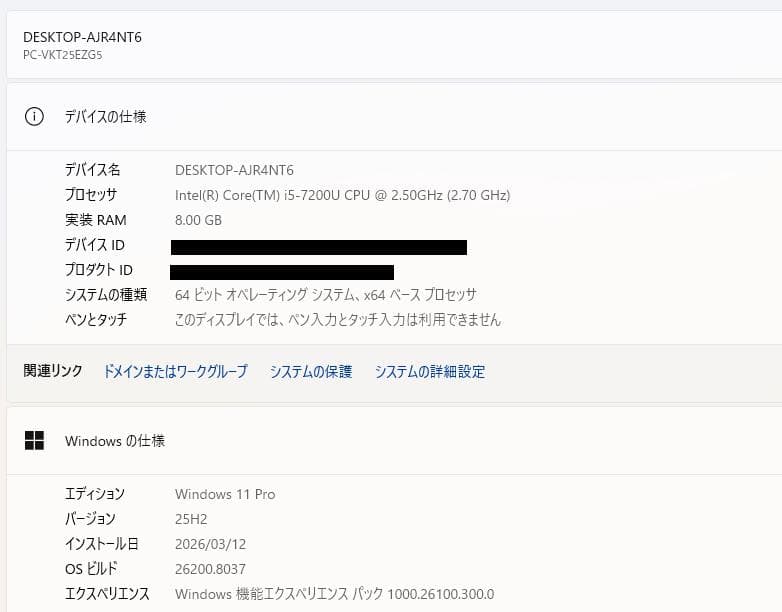Click the エクスペリエンス label
Screen dimensions: 782x612
pos(107,594)
